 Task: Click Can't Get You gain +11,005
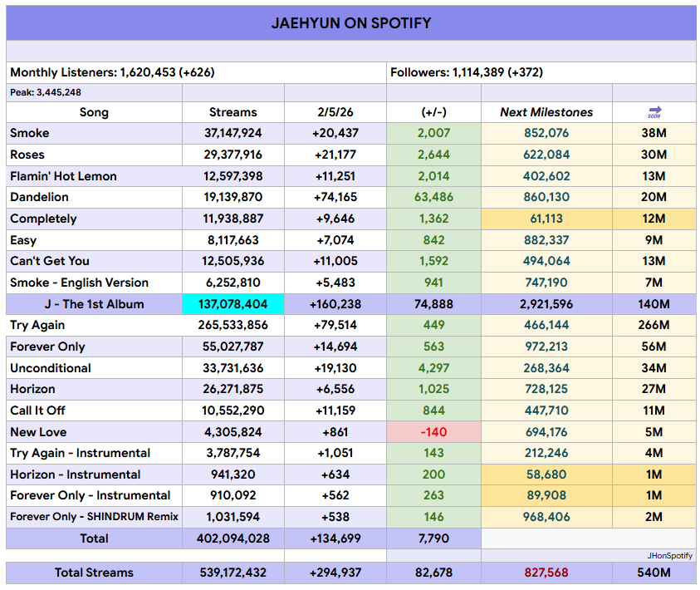coord(335,261)
